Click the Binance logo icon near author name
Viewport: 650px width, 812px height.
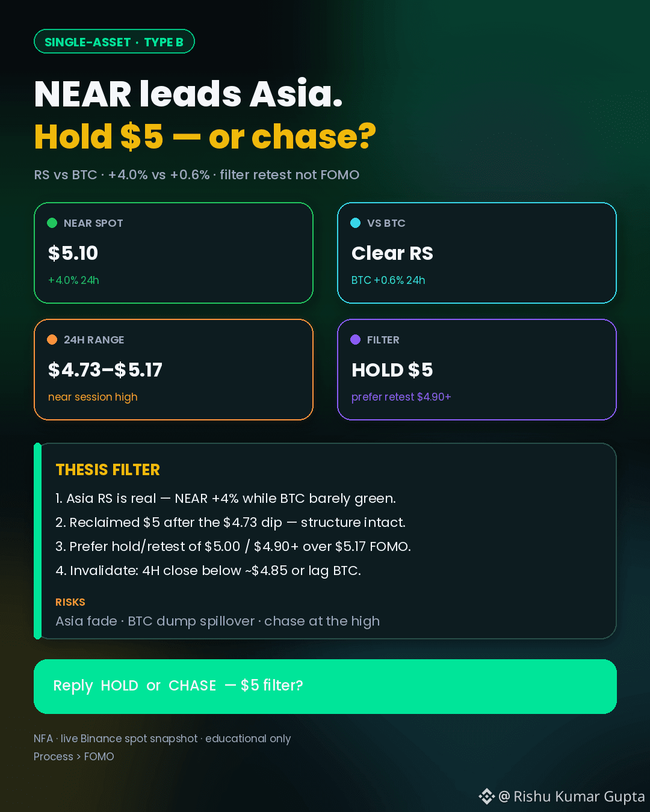[x=486, y=796]
